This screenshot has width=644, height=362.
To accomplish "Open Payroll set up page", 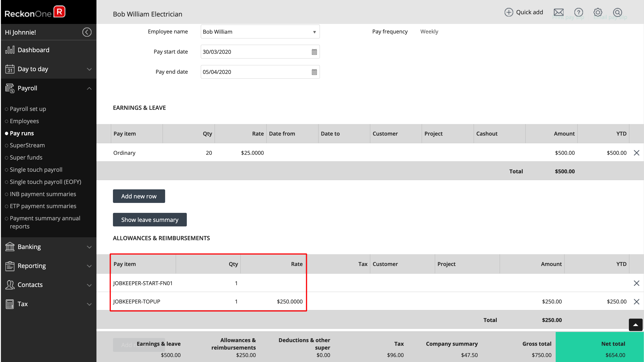I will (x=28, y=109).
